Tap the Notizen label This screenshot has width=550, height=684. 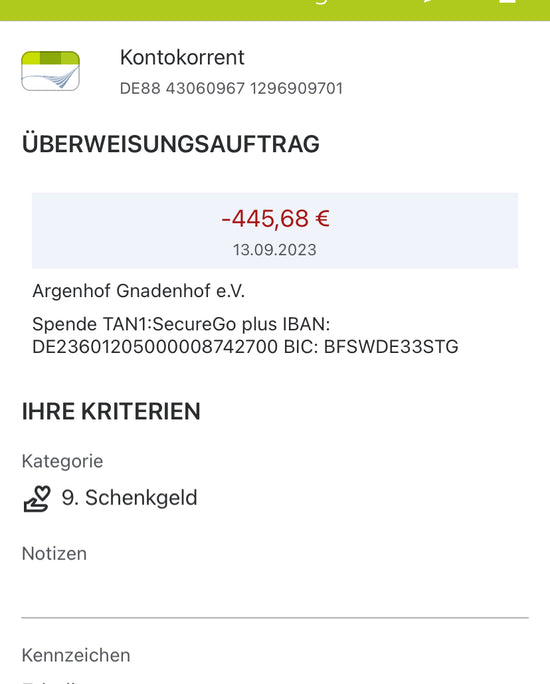54,554
